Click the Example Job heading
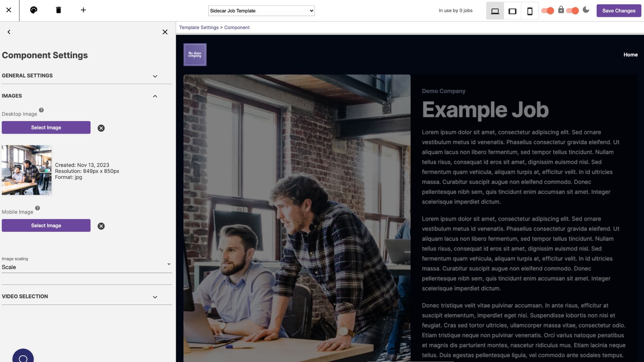The image size is (644, 362). [x=485, y=110]
